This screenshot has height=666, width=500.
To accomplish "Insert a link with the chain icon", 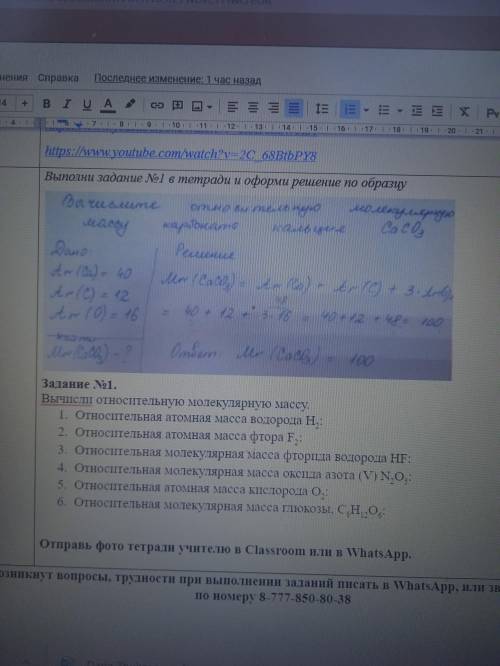I will (157, 105).
